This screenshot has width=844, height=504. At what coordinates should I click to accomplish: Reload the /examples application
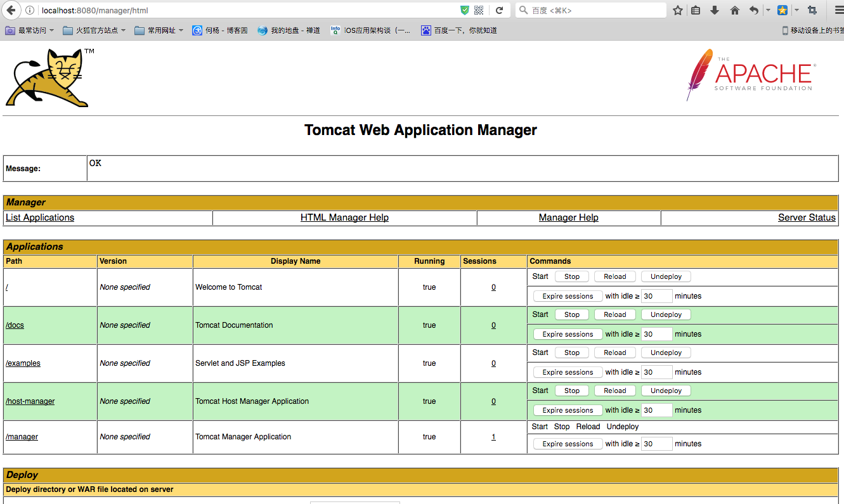[614, 352]
